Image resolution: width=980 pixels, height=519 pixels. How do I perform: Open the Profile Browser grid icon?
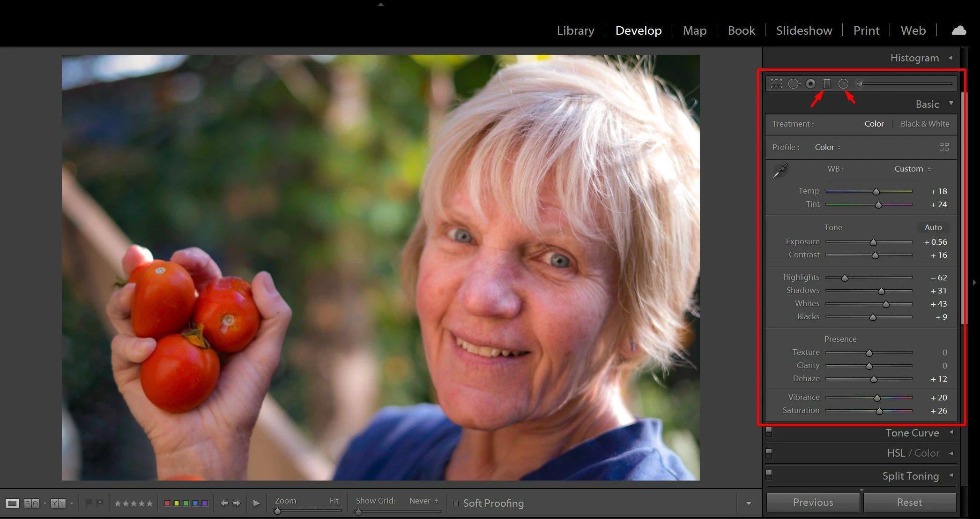944,147
